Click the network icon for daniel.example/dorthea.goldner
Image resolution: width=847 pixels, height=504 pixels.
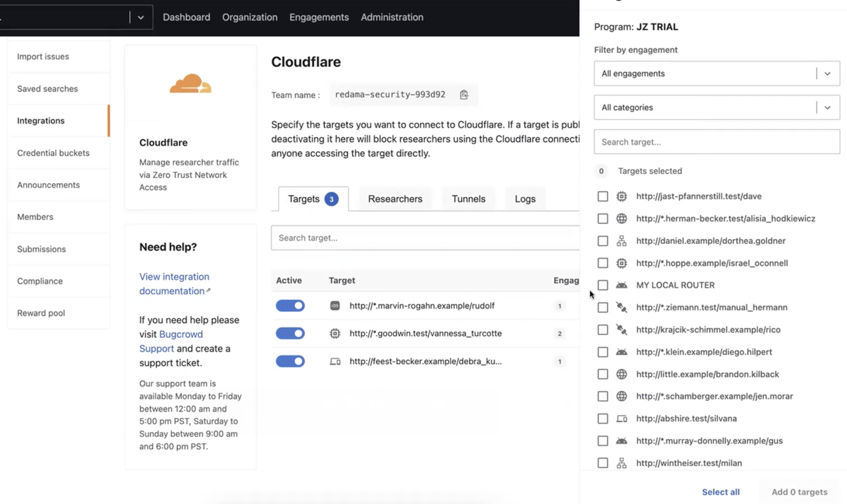(x=622, y=241)
